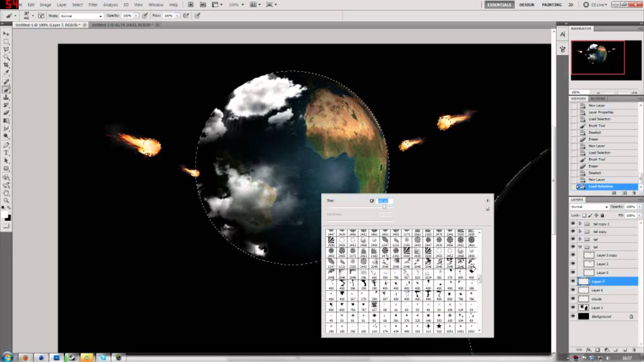Open the Analysis menu
The width and height of the screenshot is (644, 362).
[110, 5]
